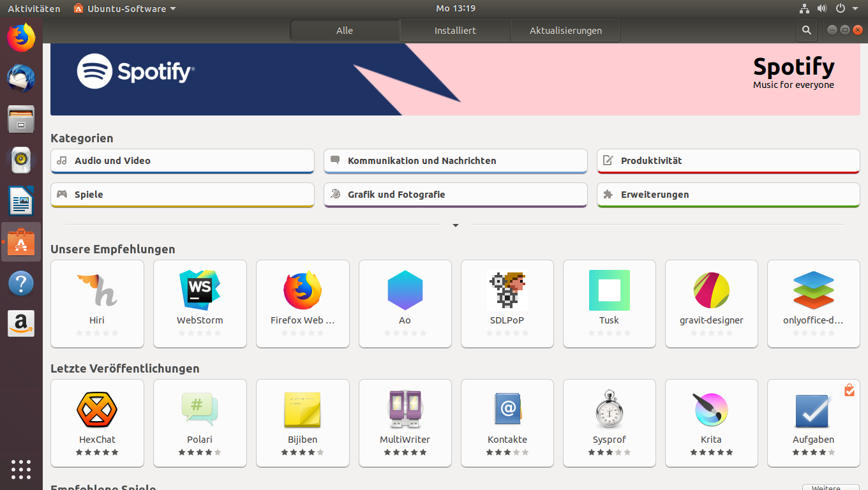Open LibreOffice Writer from the dock
868x490 pixels.
[21, 201]
